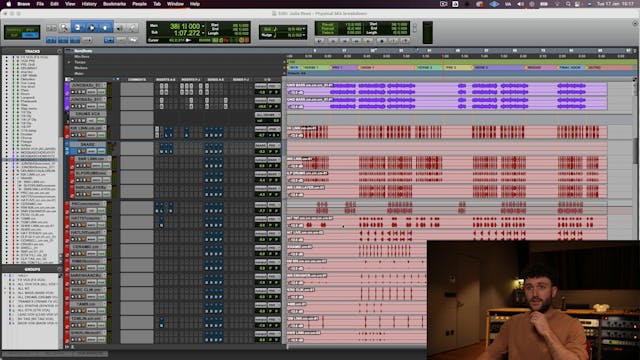Open macOS Spotlight search icon
640x360 pixels.
(568, 4)
